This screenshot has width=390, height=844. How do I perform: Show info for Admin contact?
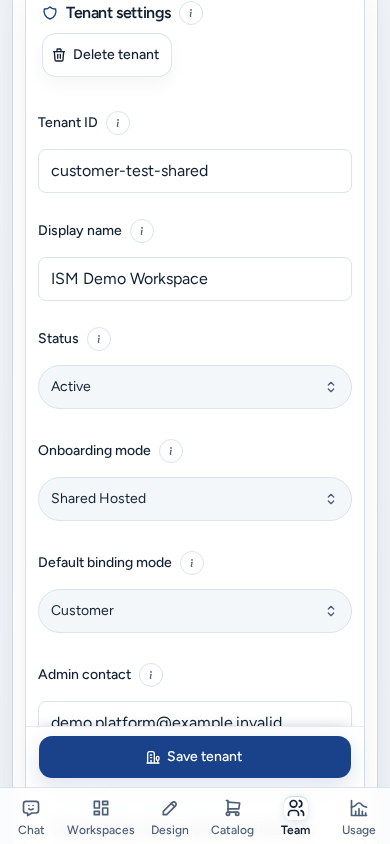pyautogui.click(x=151, y=675)
